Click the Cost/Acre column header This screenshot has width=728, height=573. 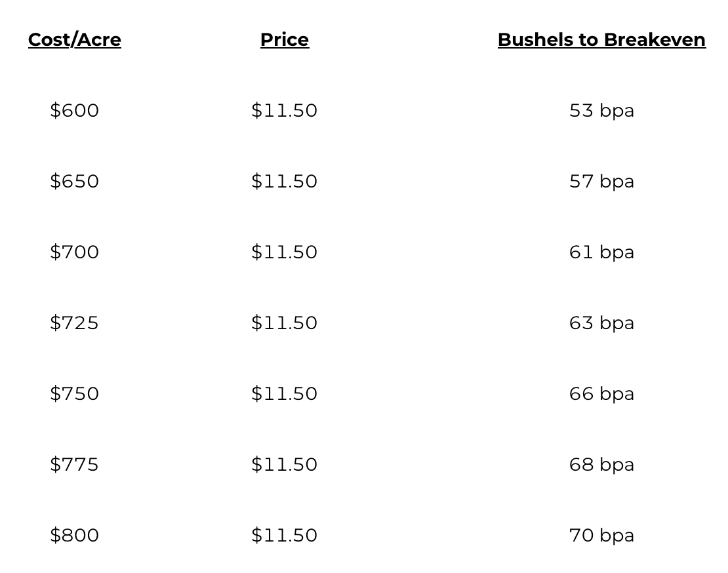click(75, 40)
